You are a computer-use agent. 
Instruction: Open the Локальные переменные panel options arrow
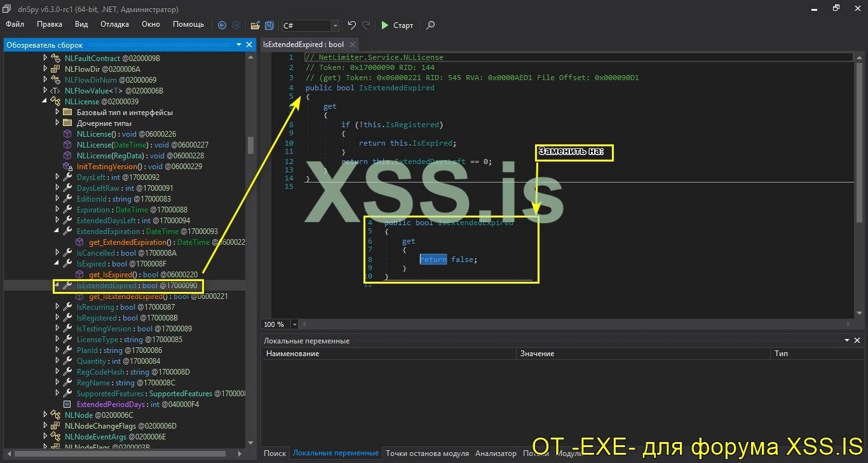point(848,341)
